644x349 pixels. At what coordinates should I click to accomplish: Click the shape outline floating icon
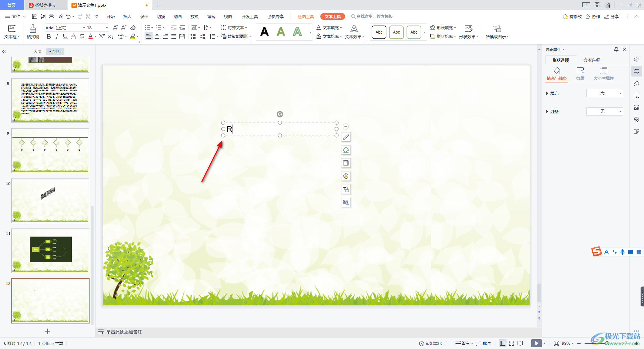pos(346,163)
